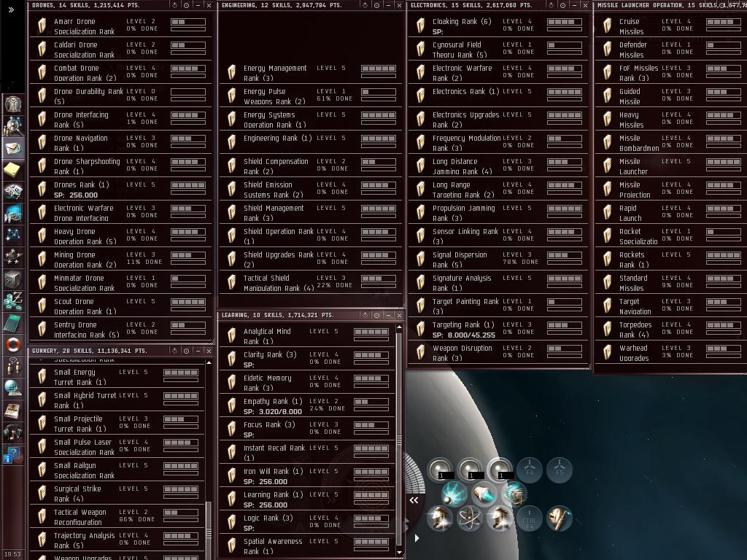Toggle pin on the Gunnery window
Image resolution: width=747 pixels, height=560 pixels.
pos(175,351)
